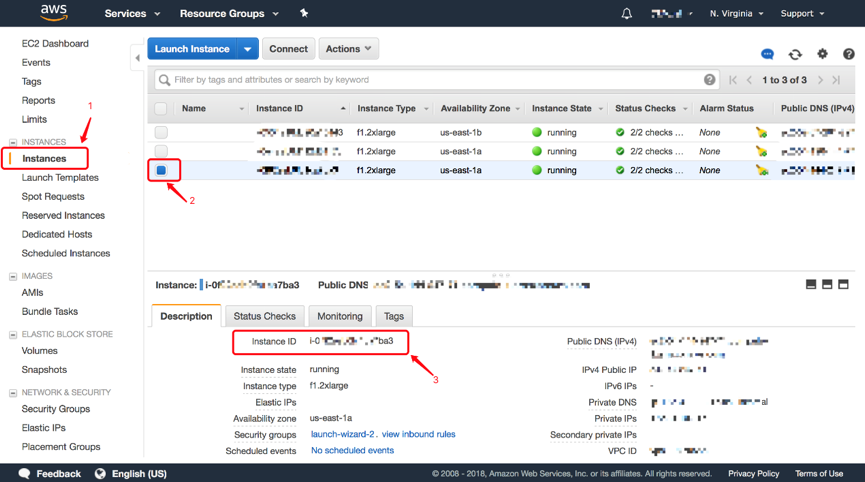Collapse the INSTANCES sidebar section

pyautogui.click(x=13, y=142)
